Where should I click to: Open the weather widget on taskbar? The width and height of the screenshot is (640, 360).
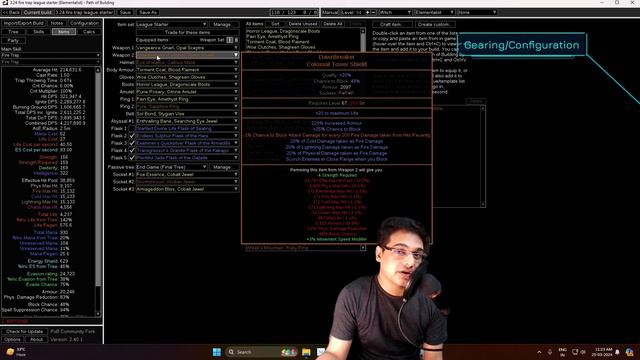point(16,352)
